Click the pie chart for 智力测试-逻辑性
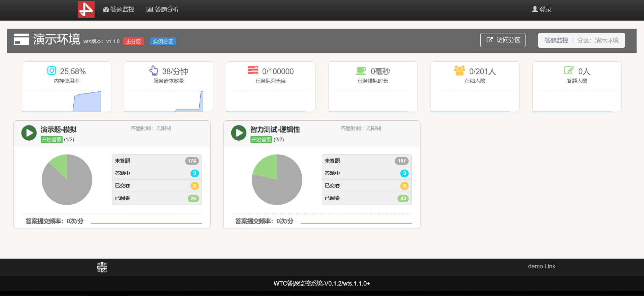The image size is (644, 296). 277,180
